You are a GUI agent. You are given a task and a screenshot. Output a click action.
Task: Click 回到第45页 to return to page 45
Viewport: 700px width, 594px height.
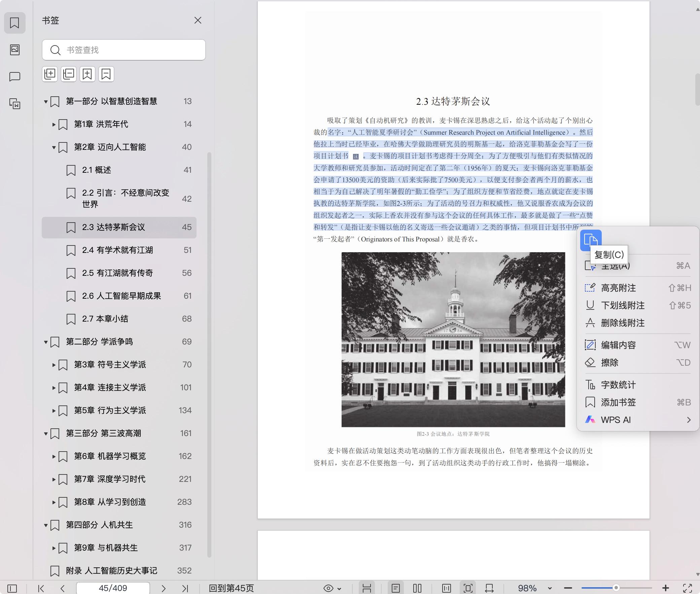coord(232,588)
